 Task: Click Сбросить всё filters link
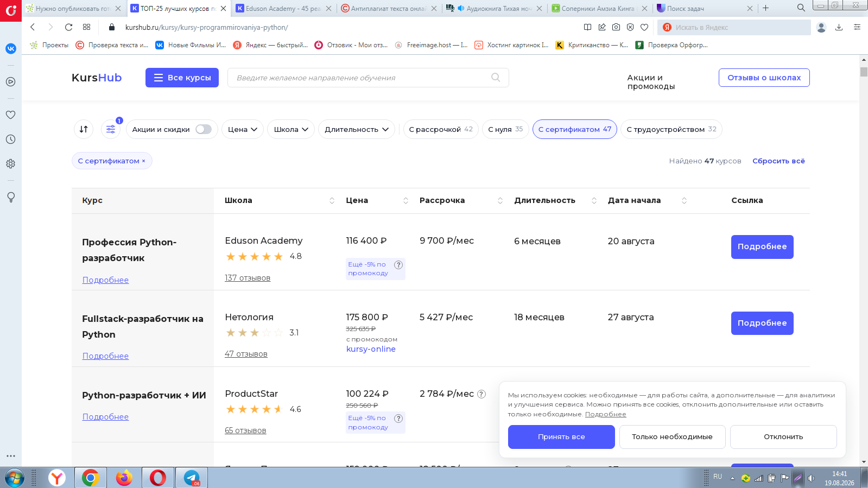[778, 161]
